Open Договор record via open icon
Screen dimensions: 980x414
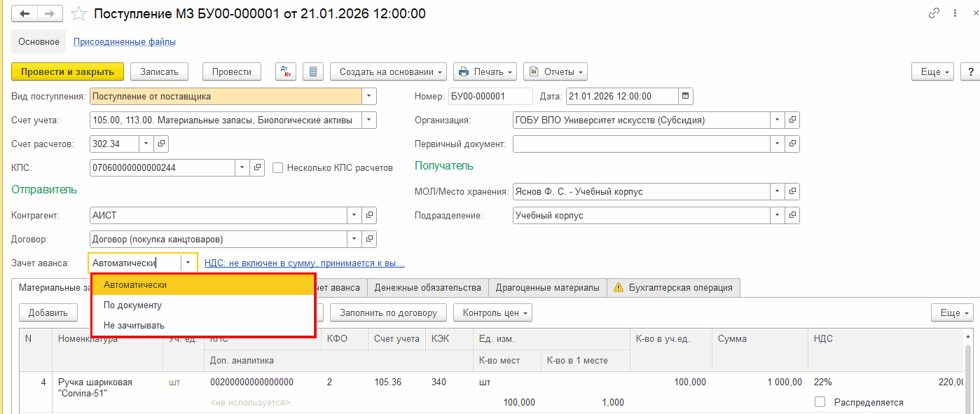coord(370,239)
